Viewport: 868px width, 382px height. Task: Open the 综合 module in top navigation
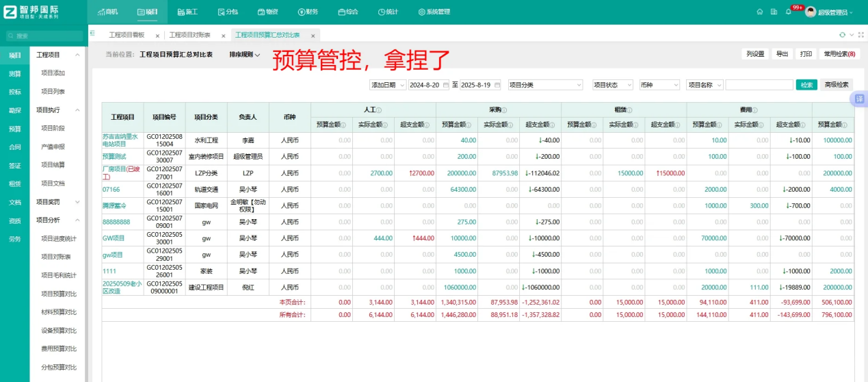click(x=348, y=12)
